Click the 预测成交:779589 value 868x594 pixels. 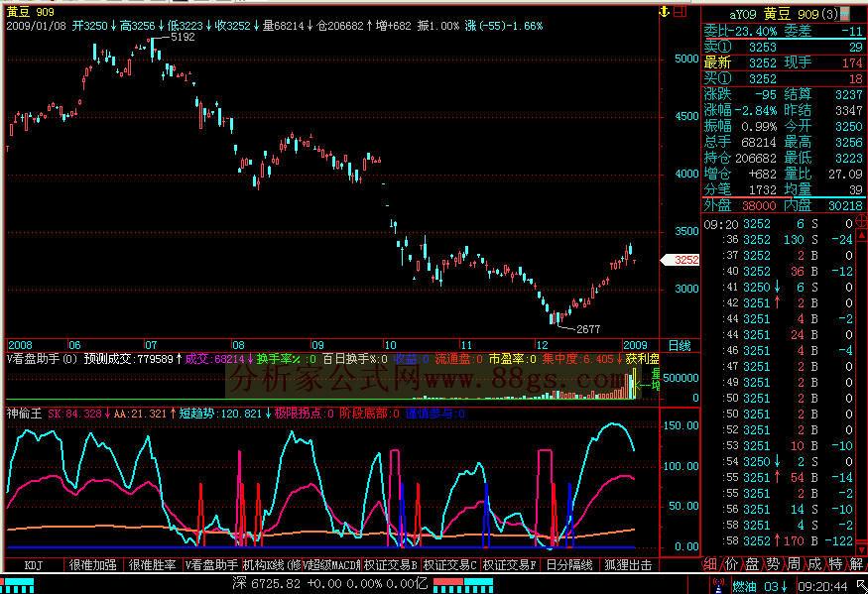[x=133, y=359]
